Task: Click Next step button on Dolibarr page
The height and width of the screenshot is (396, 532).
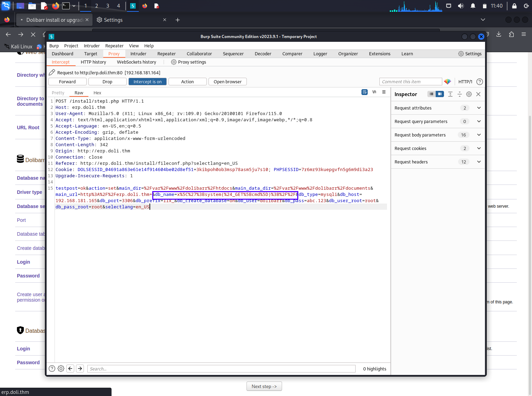Action: (264, 386)
